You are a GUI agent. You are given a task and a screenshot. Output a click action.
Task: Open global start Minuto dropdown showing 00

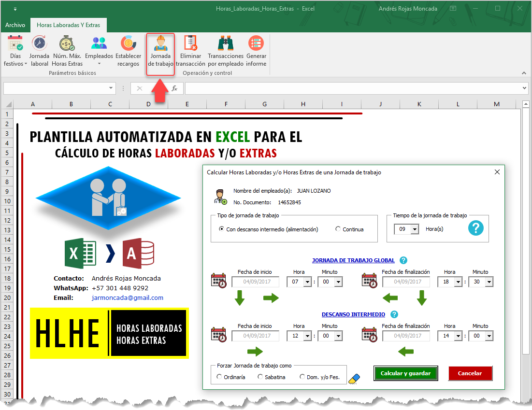tap(338, 282)
